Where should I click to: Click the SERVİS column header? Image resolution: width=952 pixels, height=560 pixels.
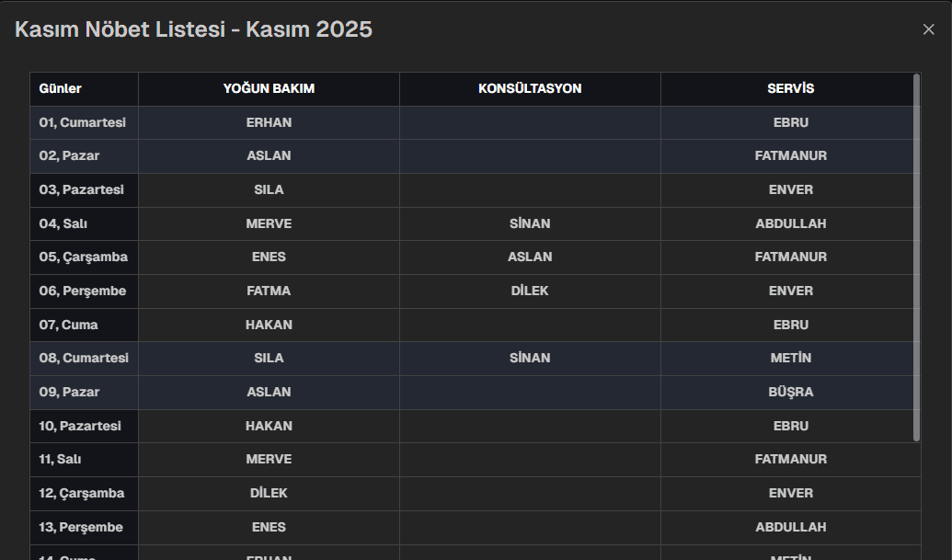click(790, 89)
